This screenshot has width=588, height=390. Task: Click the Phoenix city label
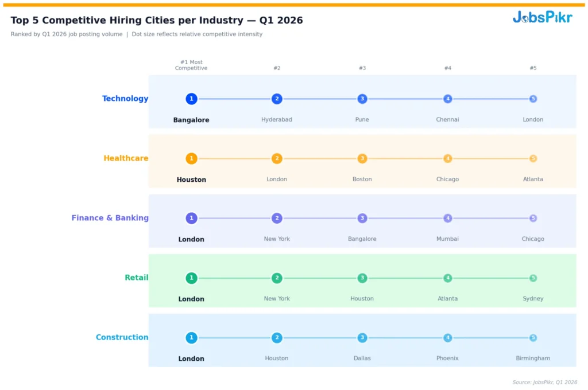447,358
